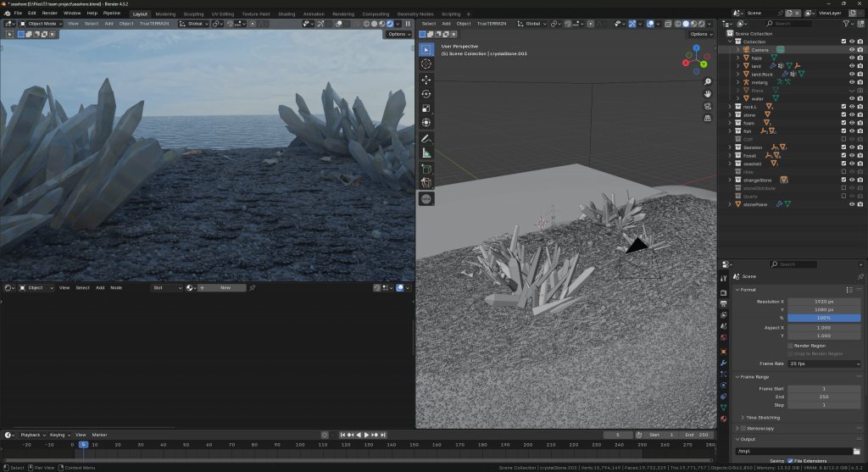Uncheck the foam collection checkbox
Viewport: 868px width, 472px height.
pos(843,123)
